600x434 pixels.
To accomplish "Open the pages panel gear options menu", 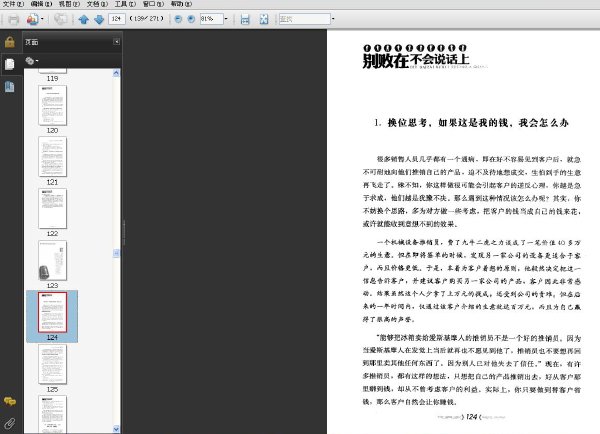I will tap(31, 60).
